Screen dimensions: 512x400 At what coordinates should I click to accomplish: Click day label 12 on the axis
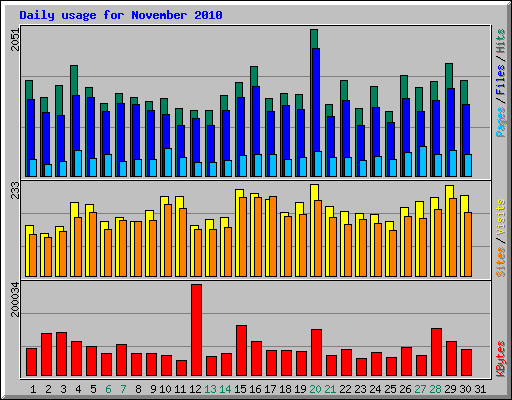tap(195, 389)
